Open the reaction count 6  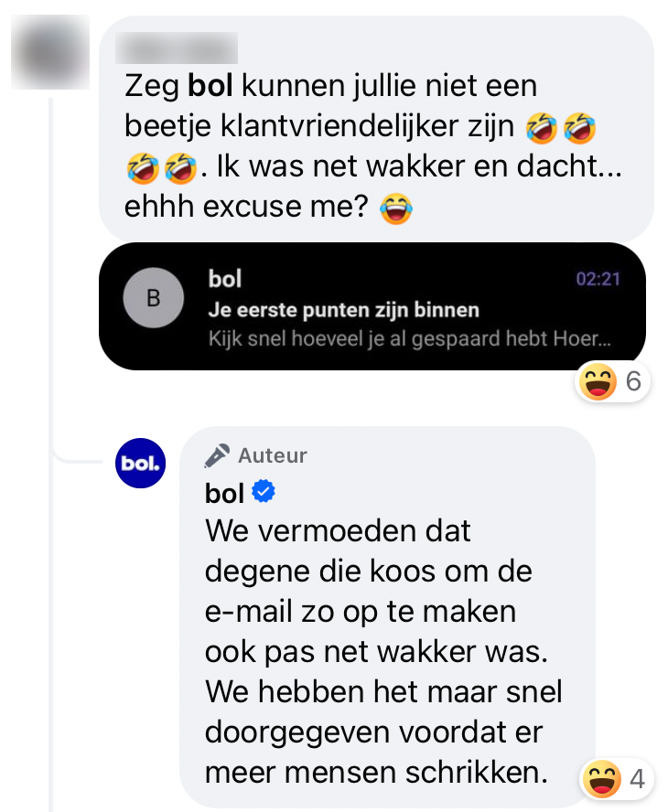pyautogui.click(x=631, y=382)
